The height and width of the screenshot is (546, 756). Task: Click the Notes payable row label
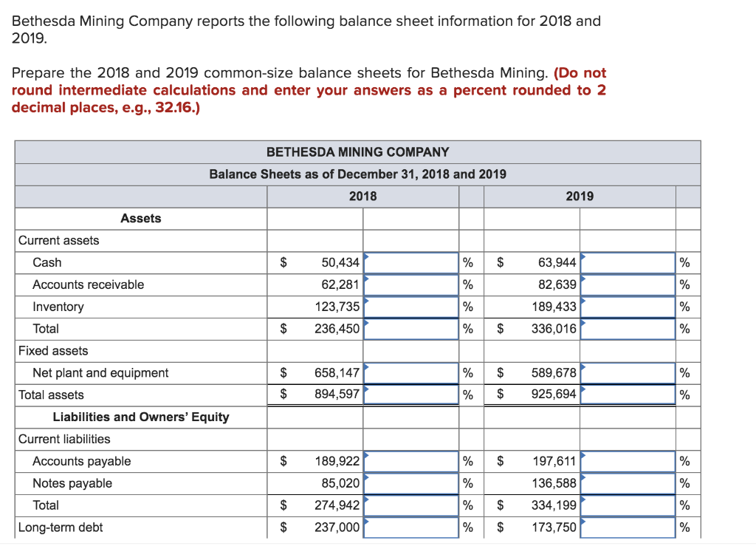point(72,484)
